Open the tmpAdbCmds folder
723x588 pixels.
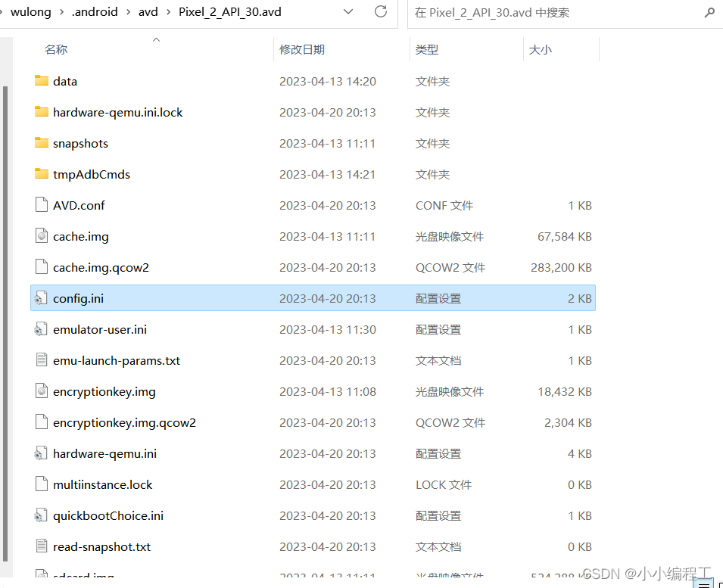pyautogui.click(x=91, y=174)
